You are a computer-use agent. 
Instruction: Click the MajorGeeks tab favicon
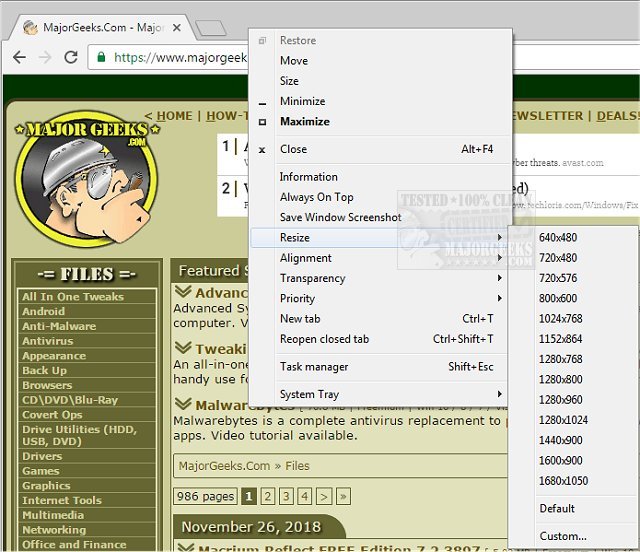pos(31,27)
